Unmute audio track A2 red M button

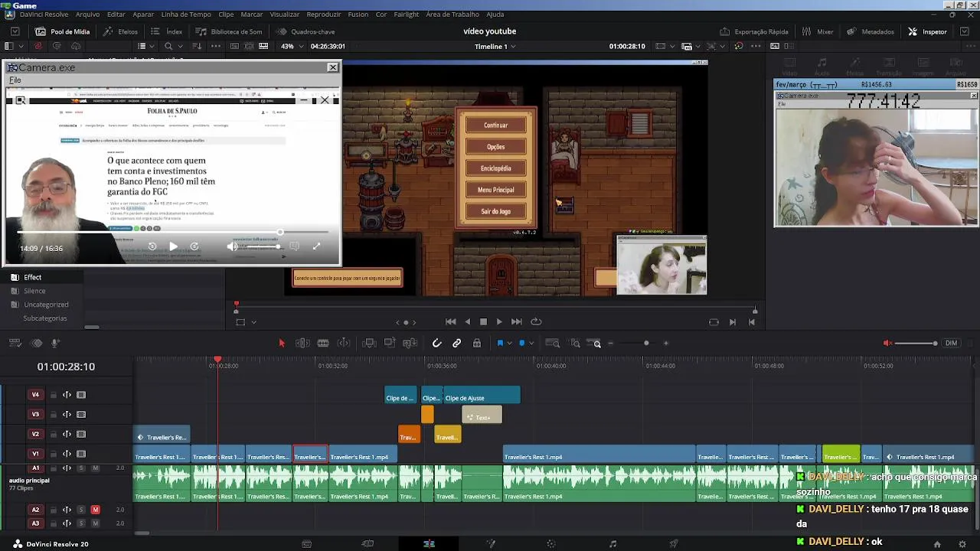95,510
